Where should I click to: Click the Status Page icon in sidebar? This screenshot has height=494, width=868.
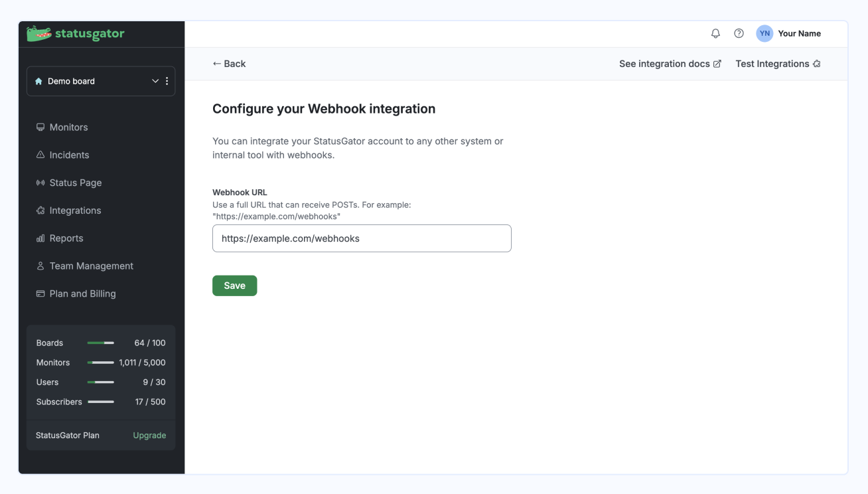pyautogui.click(x=40, y=183)
